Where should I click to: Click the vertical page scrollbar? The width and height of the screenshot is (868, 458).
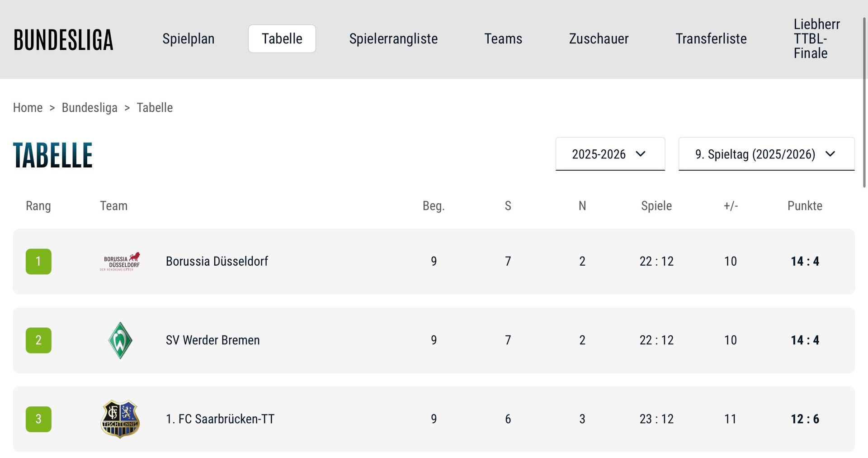click(x=864, y=102)
